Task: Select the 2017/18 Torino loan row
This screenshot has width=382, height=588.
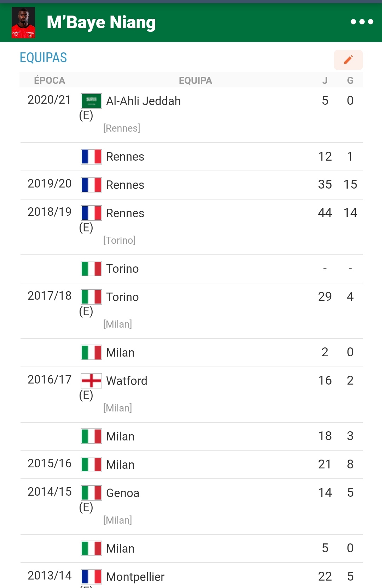Action: pyautogui.click(x=192, y=311)
